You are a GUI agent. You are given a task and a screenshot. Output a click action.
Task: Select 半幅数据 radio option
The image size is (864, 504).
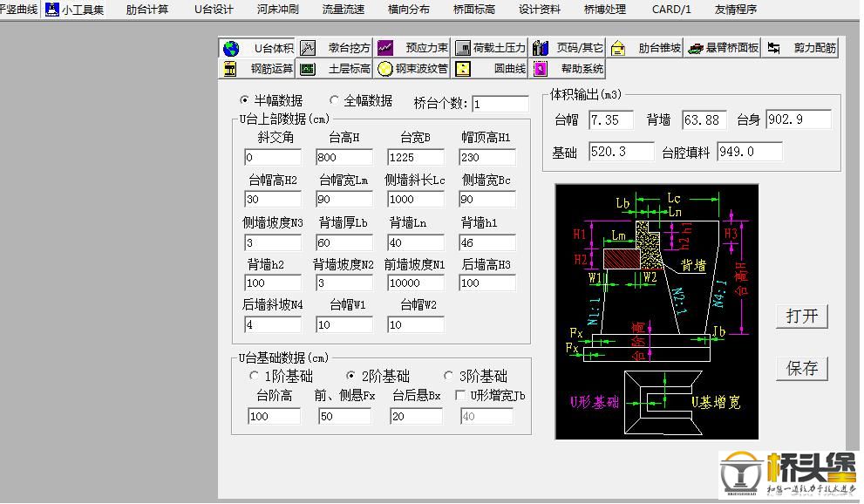click(244, 100)
